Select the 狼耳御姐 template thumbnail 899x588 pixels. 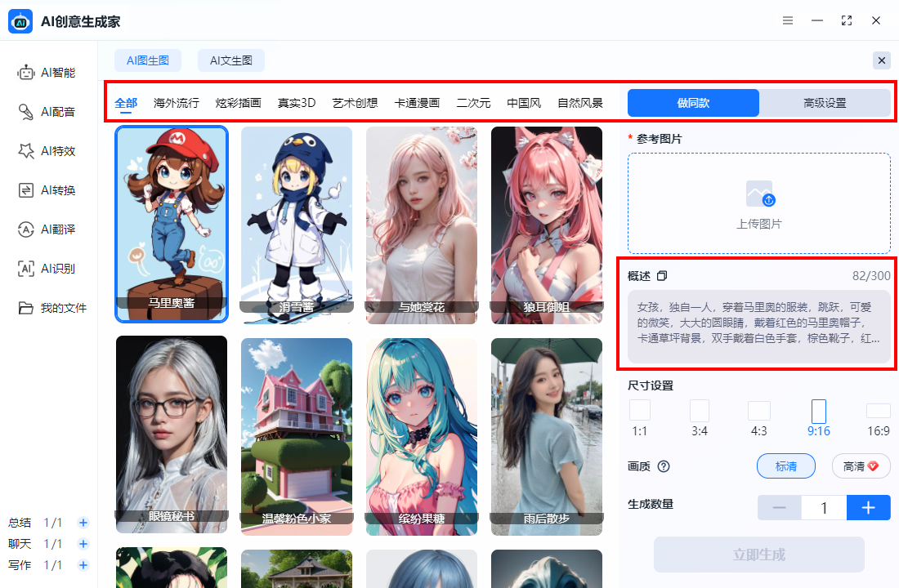pos(547,225)
